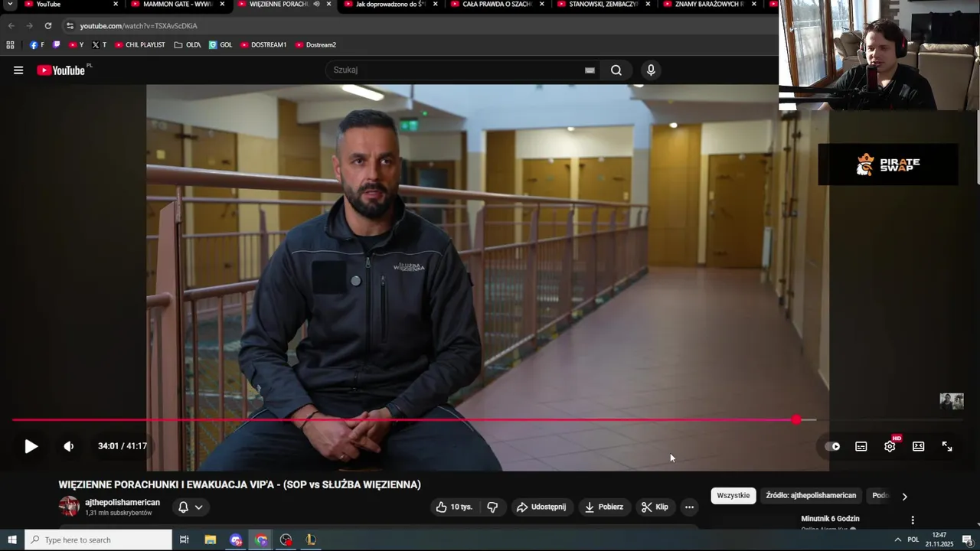Show next filter chips with arrow

(904, 496)
